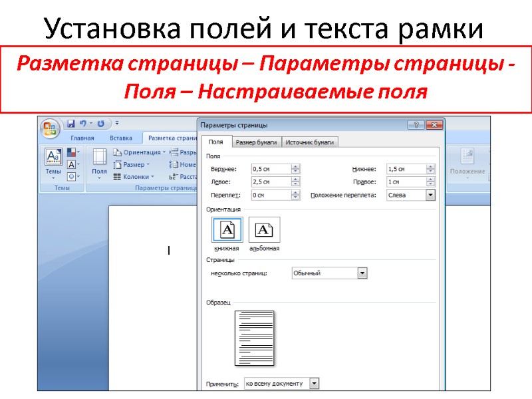This screenshot has width=532, height=399.
Task: Click the Правое margin field
Action: pos(406,182)
